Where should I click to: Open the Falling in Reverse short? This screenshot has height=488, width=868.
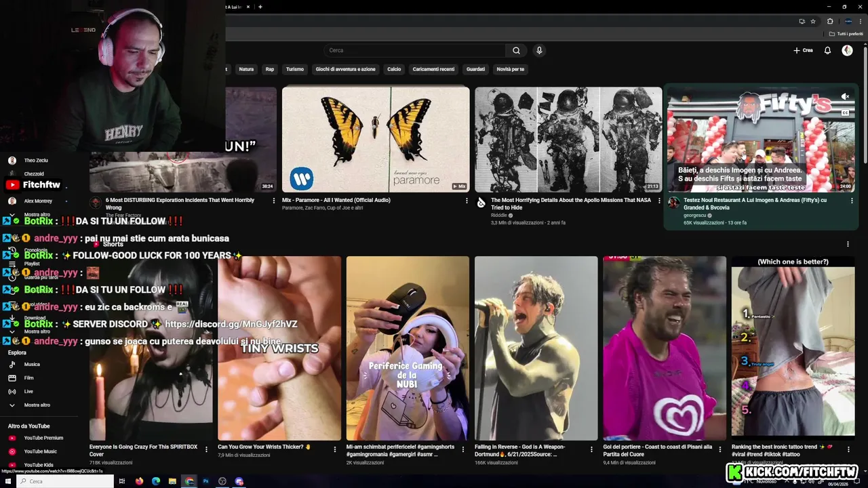pos(536,348)
